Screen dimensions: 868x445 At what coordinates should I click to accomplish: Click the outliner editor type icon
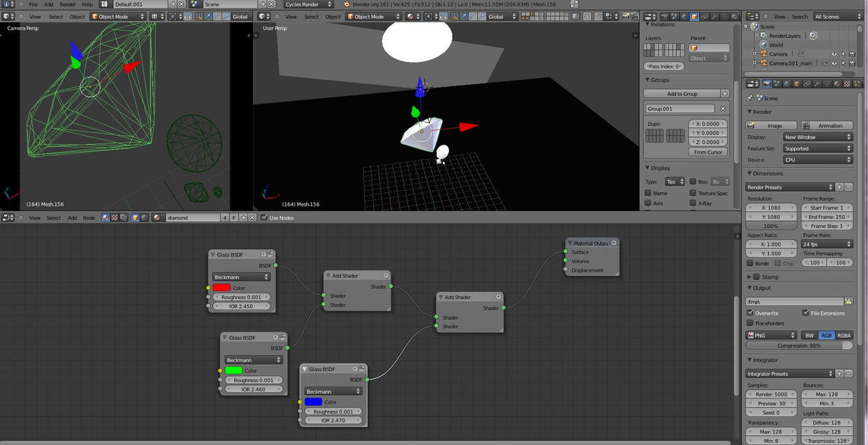click(x=753, y=17)
